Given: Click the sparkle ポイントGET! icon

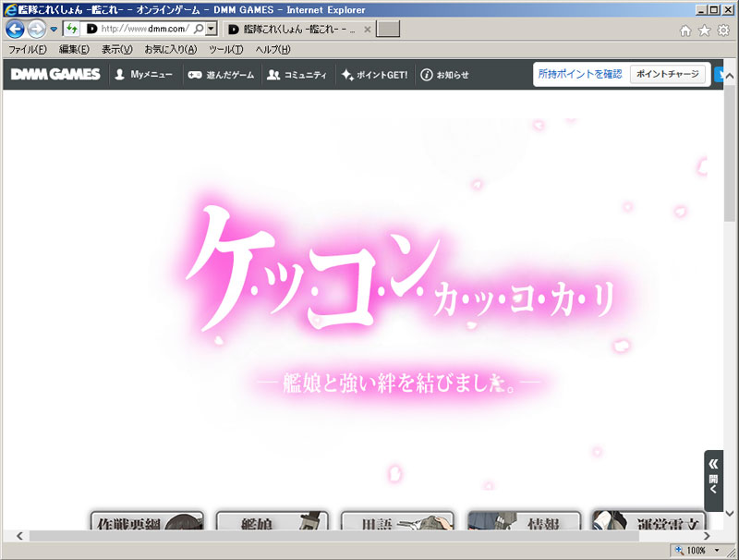Looking at the screenshot, I should (347, 75).
